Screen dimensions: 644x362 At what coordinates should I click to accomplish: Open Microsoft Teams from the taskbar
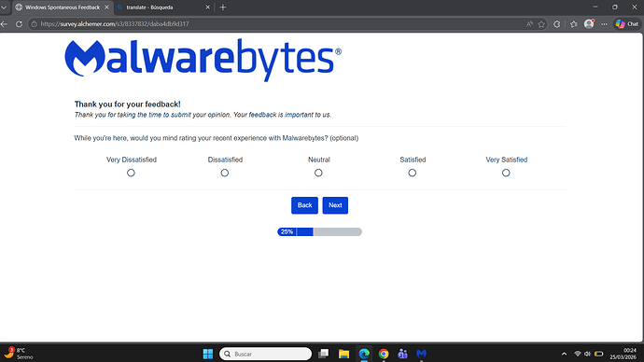(402, 354)
